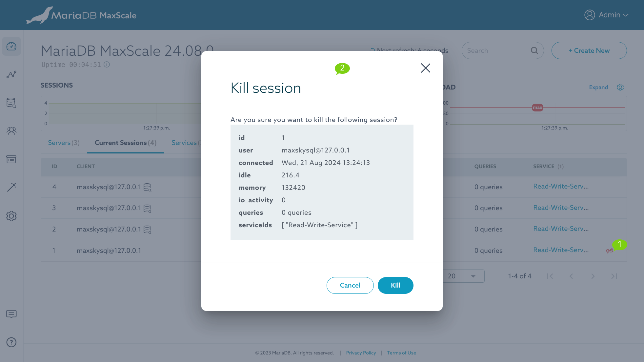
Task: Open the visualization graph icon in the sidebar
Action: (x=11, y=75)
